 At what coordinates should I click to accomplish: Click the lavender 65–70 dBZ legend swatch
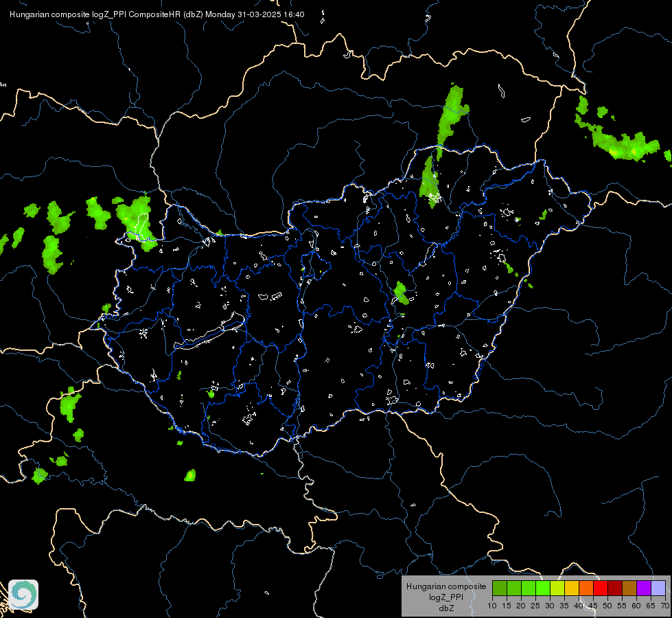coord(658,588)
